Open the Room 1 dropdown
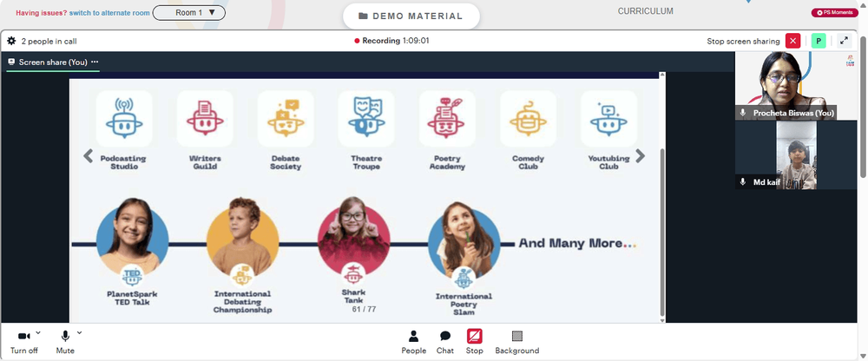This screenshot has width=868, height=361. tap(188, 12)
